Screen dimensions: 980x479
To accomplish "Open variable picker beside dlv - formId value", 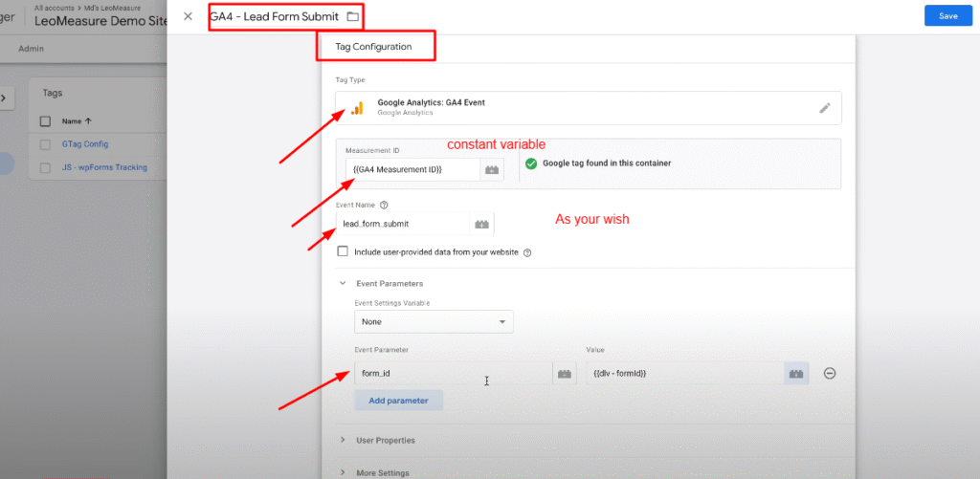I will pos(796,374).
